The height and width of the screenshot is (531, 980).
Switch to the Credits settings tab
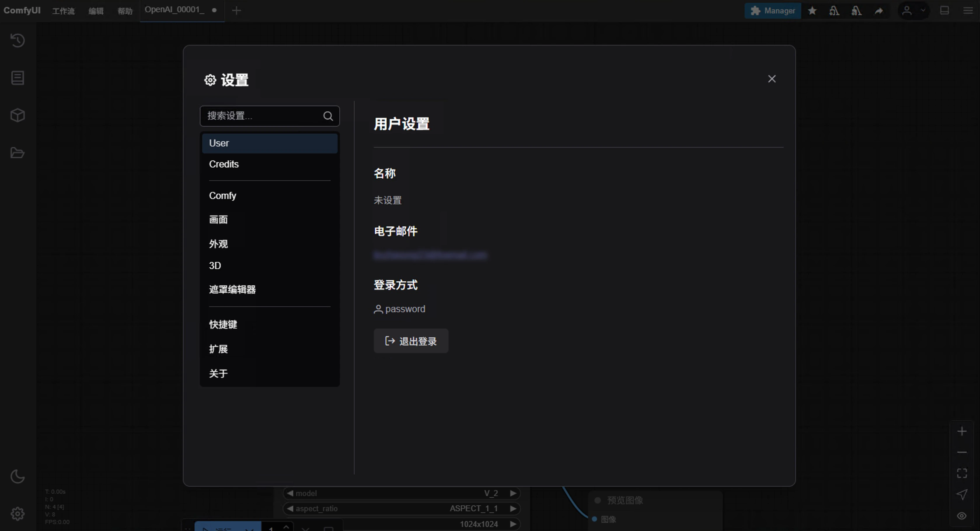pyautogui.click(x=224, y=164)
